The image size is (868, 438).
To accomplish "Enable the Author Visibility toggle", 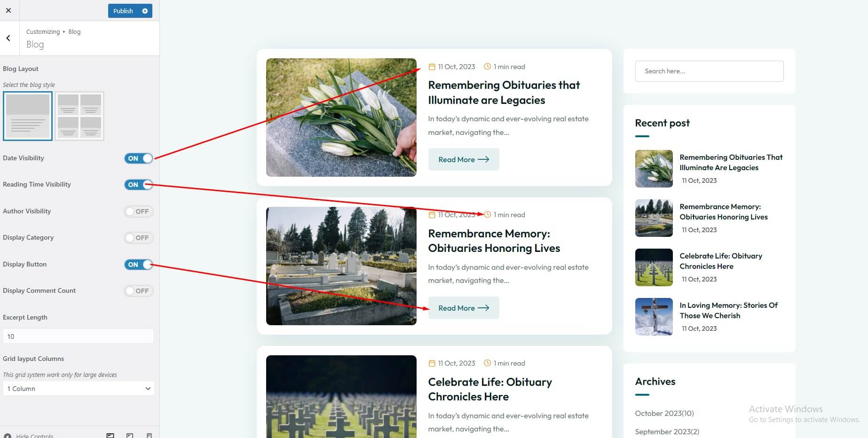I will pos(139,211).
